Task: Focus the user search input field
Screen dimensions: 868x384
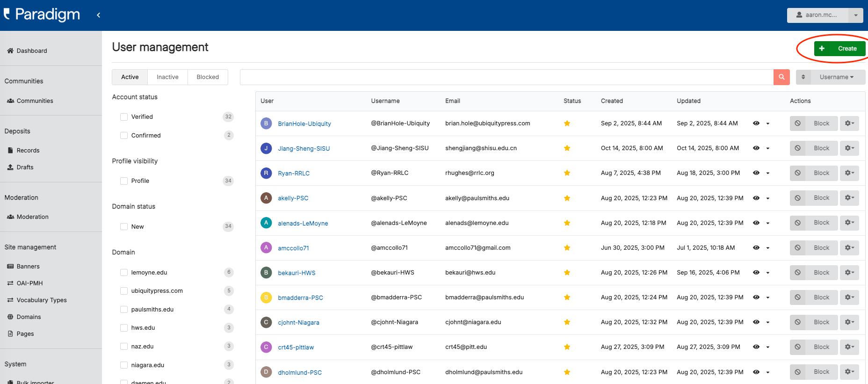Action: click(506, 77)
